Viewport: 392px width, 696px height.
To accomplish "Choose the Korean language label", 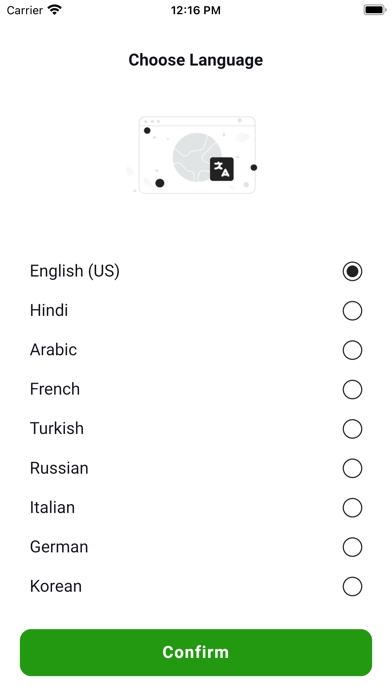I will pos(56,586).
